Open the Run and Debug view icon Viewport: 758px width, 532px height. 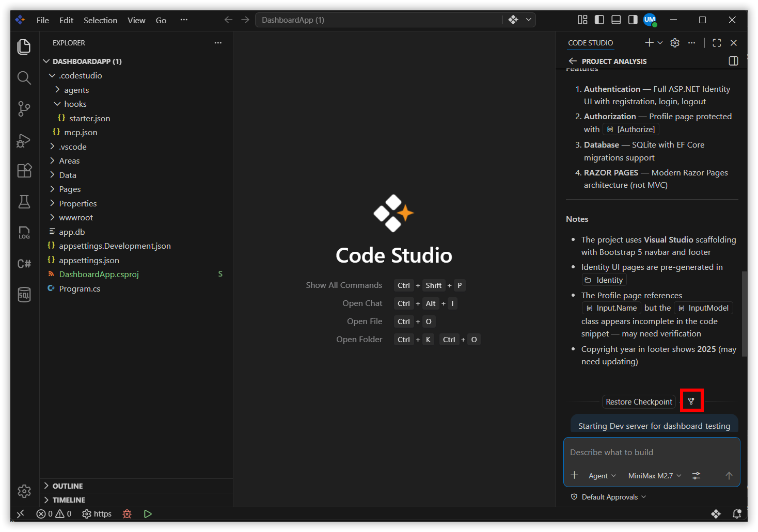(24, 140)
